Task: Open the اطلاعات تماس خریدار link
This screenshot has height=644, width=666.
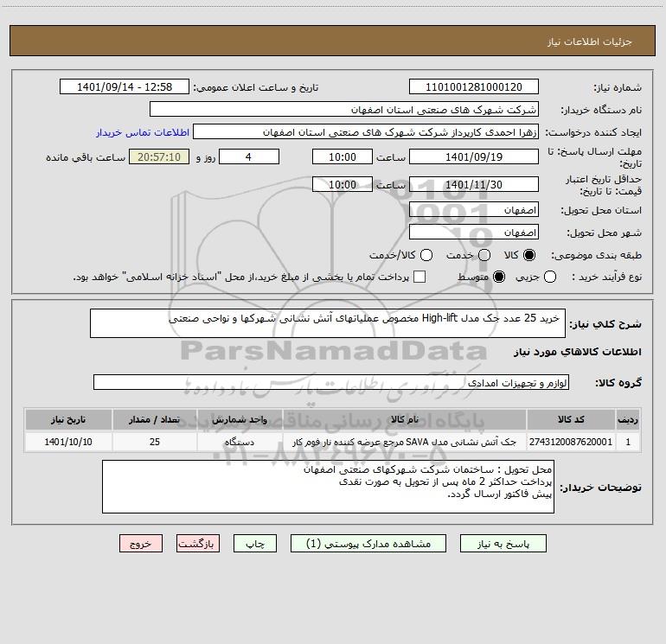Action: click(x=143, y=132)
